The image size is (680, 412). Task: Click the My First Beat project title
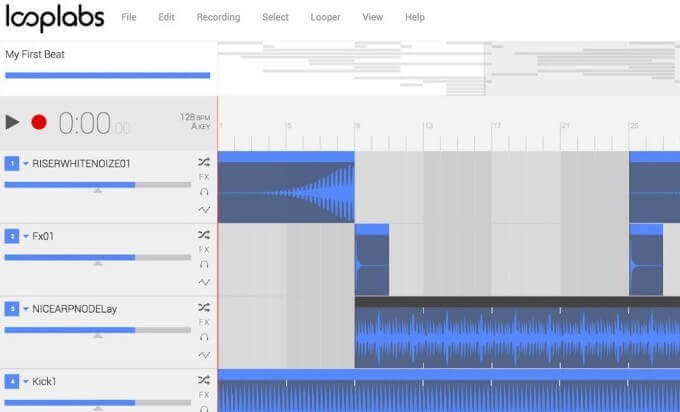35,54
